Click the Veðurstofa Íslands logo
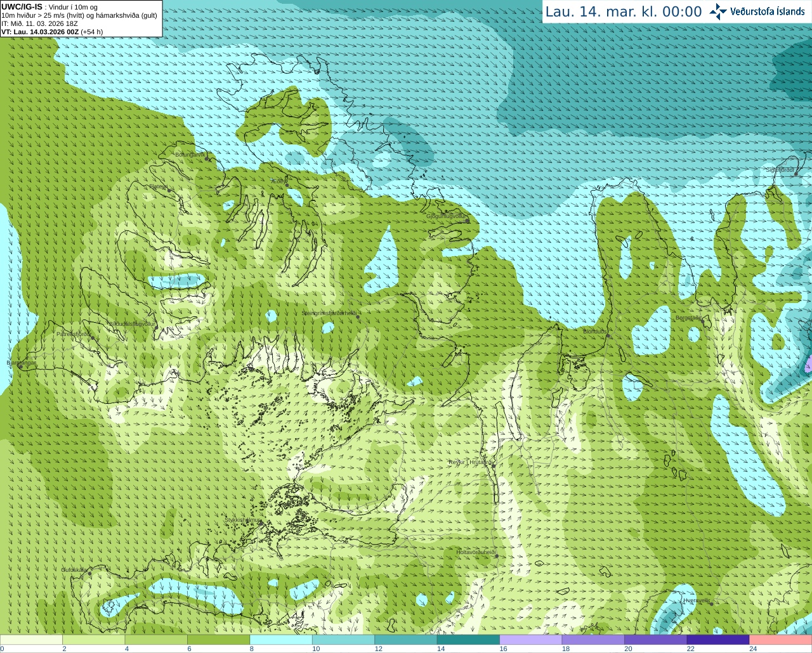This screenshot has height=653, width=812. 757,11
